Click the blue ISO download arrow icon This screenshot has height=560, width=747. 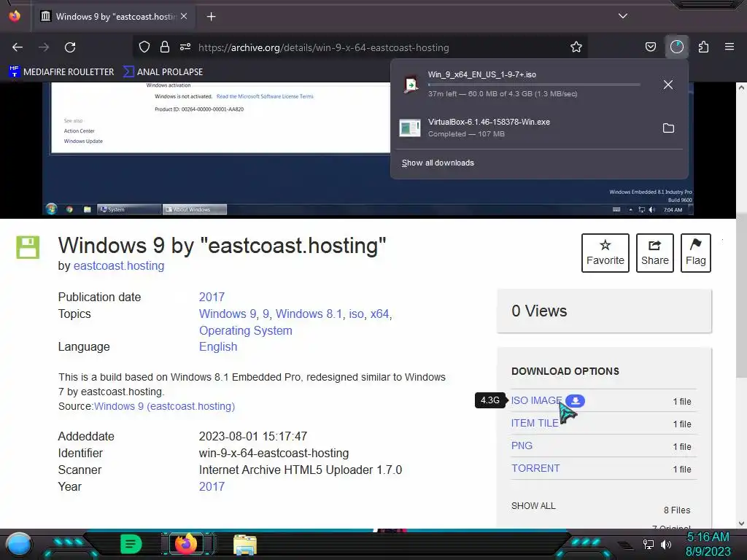pyautogui.click(x=575, y=400)
